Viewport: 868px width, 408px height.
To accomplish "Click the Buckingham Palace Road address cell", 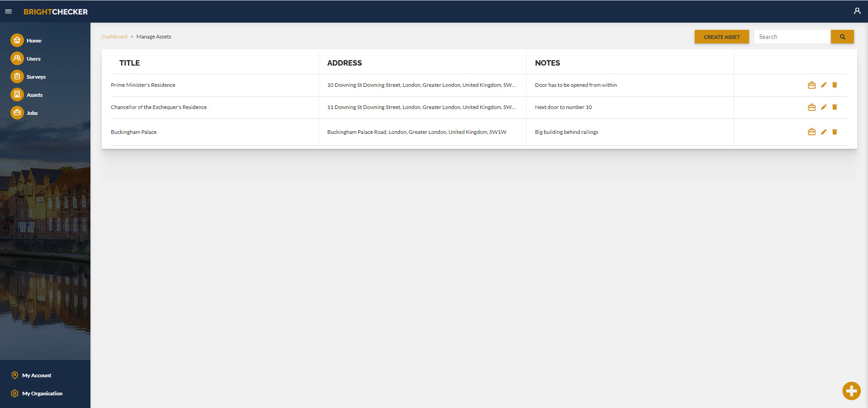I will pos(417,132).
